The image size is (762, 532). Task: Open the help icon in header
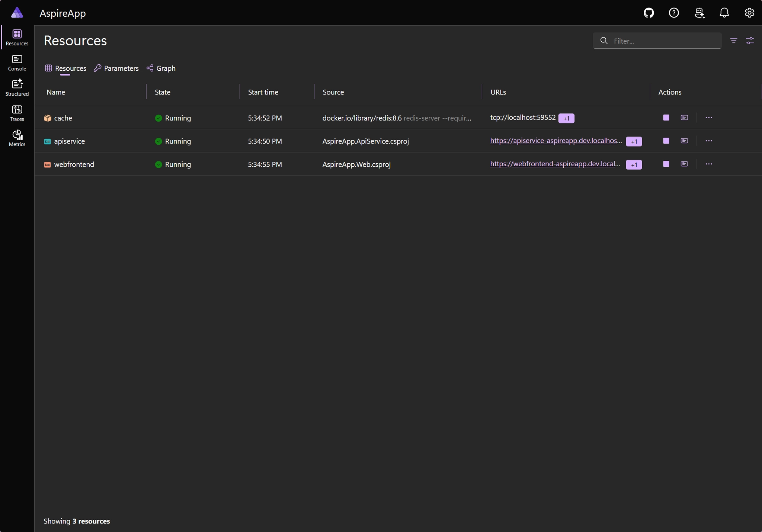tap(674, 13)
